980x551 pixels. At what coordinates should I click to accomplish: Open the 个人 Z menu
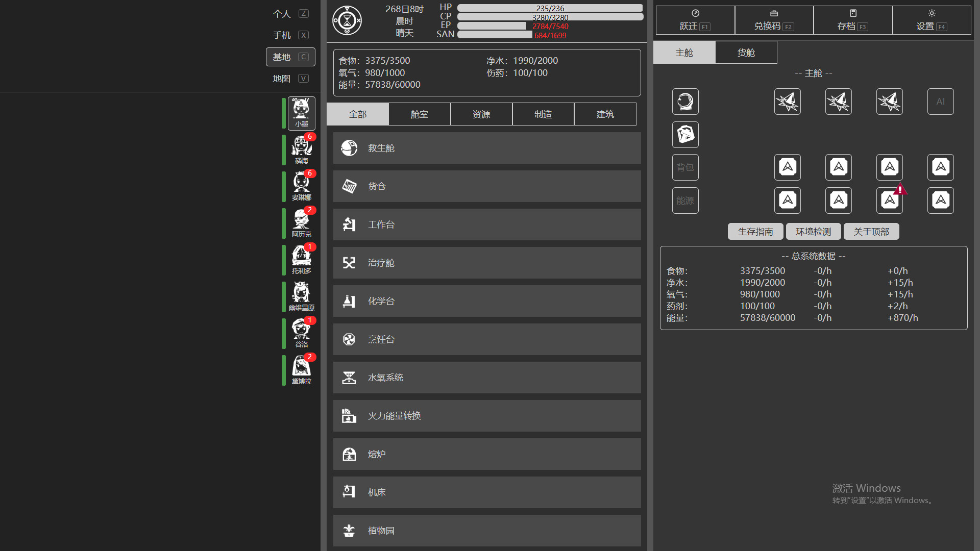coord(290,14)
